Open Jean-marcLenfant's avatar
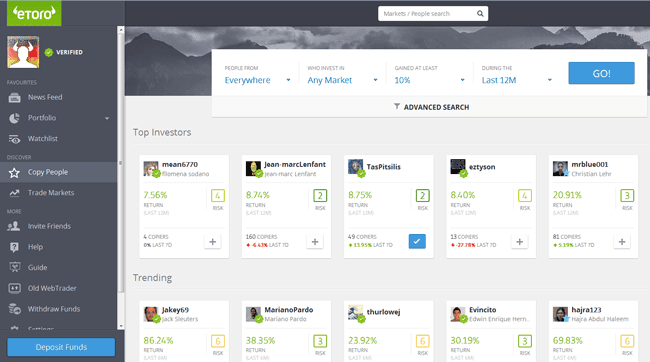The width and height of the screenshot is (650, 362). (253, 169)
